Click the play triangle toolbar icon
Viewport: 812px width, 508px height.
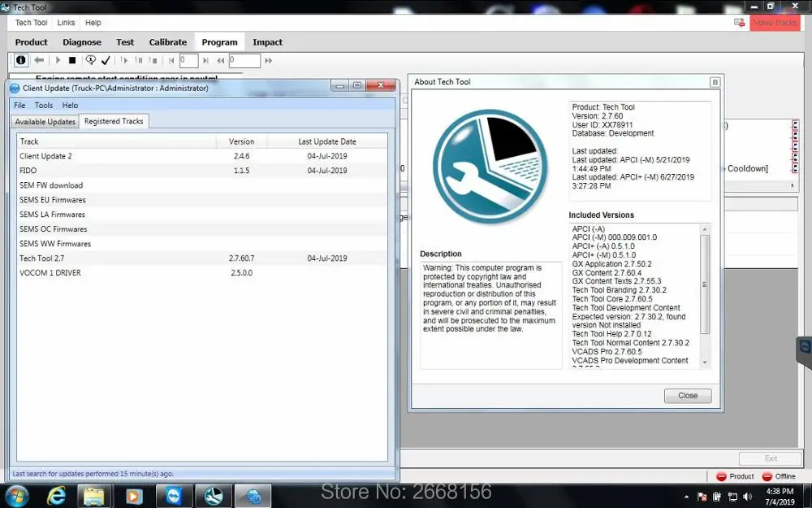pos(58,60)
